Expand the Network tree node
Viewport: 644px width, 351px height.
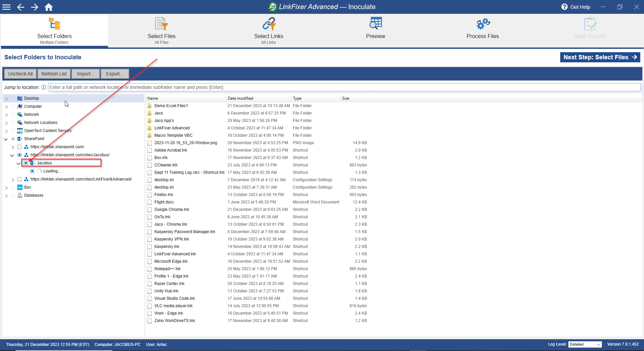pos(6,115)
